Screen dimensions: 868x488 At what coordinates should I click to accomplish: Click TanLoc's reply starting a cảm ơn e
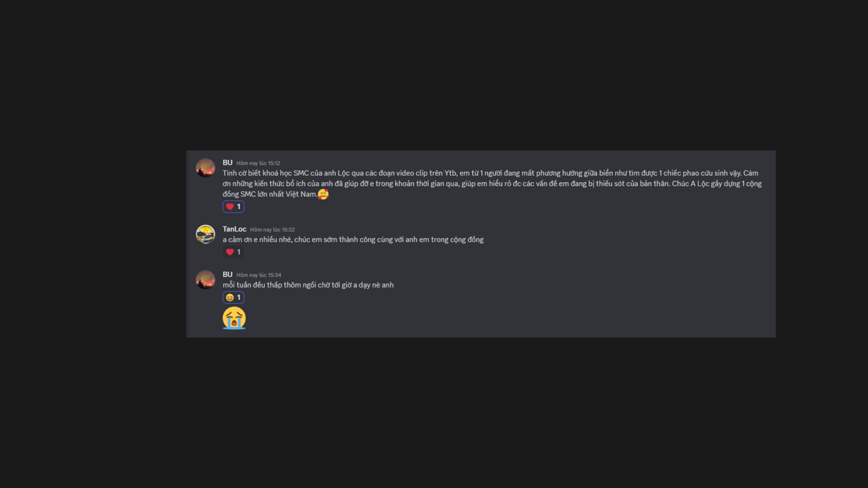(x=353, y=239)
